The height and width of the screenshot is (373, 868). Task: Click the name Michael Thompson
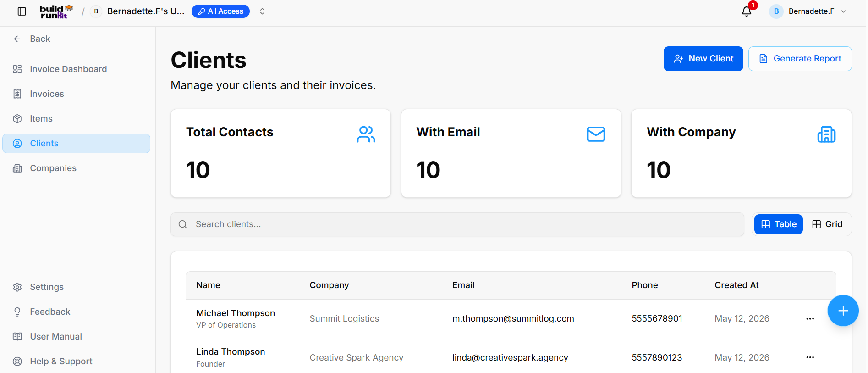[236, 313]
